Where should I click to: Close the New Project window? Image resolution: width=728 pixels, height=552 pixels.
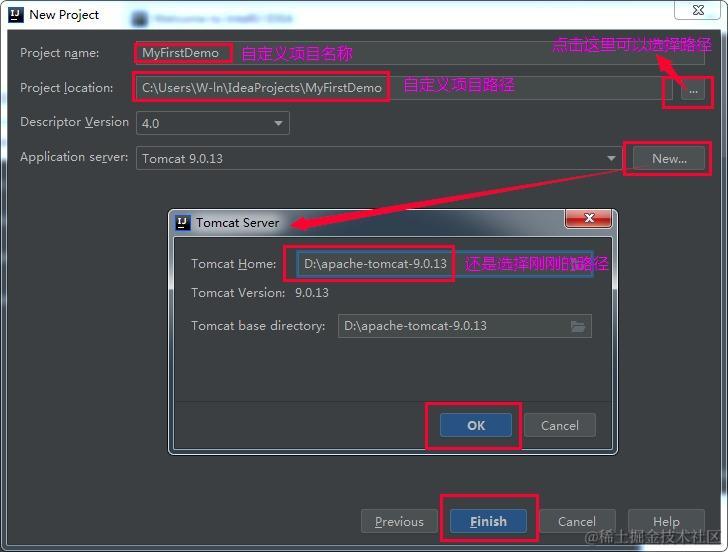point(698,10)
